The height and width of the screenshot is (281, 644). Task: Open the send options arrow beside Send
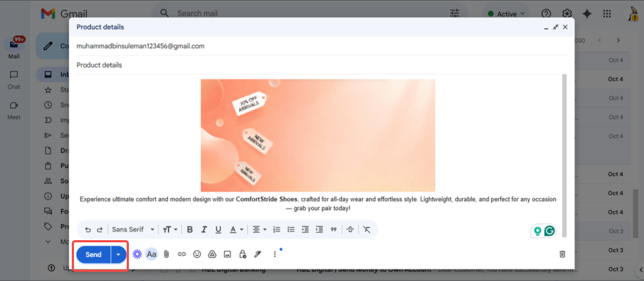click(x=118, y=255)
